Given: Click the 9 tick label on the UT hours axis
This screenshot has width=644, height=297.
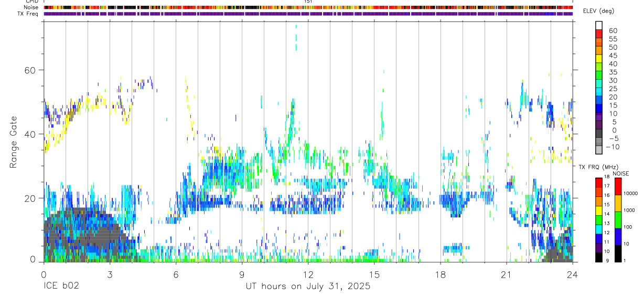Looking at the screenshot, I should [242, 274].
